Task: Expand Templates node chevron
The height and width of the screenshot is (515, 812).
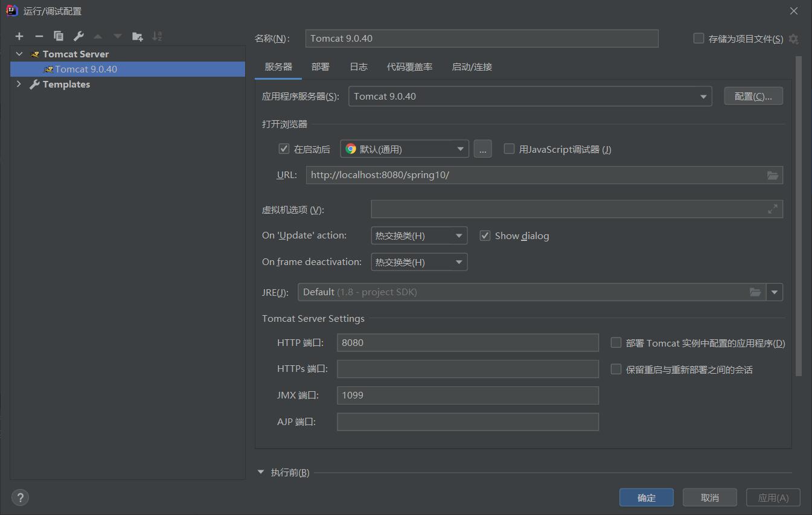Action: (x=19, y=85)
